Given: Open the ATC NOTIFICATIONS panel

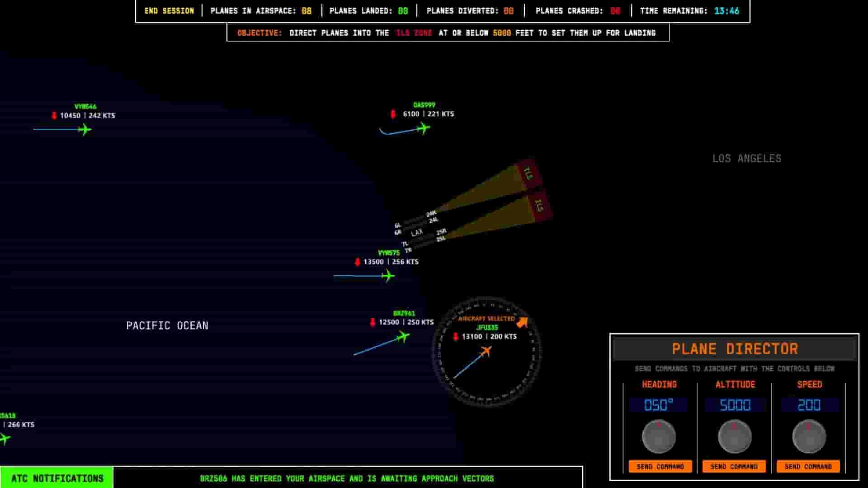Looking at the screenshot, I should pos(57,478).
